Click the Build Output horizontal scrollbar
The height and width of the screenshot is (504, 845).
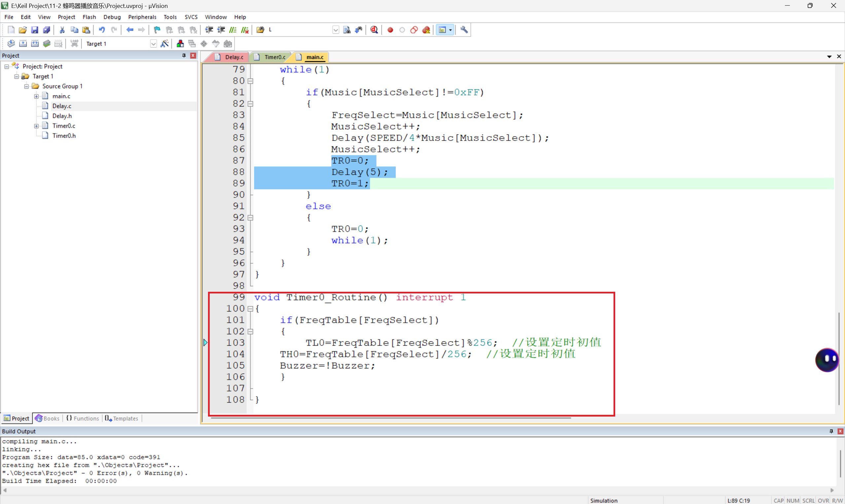tap(418, 490)
